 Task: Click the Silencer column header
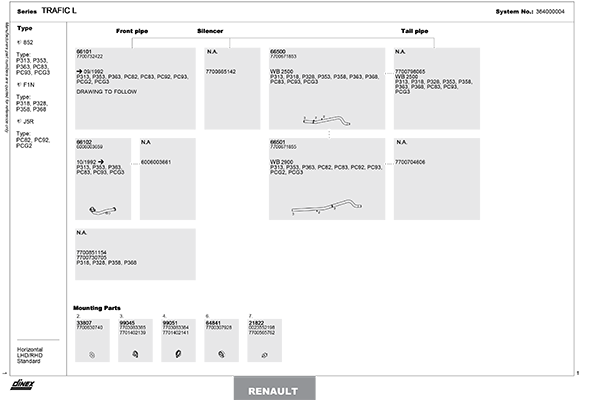210,31
